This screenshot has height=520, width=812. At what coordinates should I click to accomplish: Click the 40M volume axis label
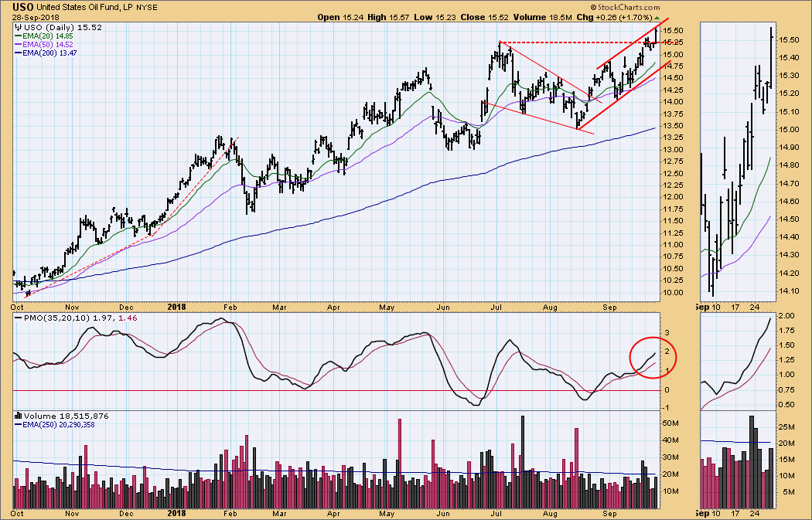pos(671,440)
